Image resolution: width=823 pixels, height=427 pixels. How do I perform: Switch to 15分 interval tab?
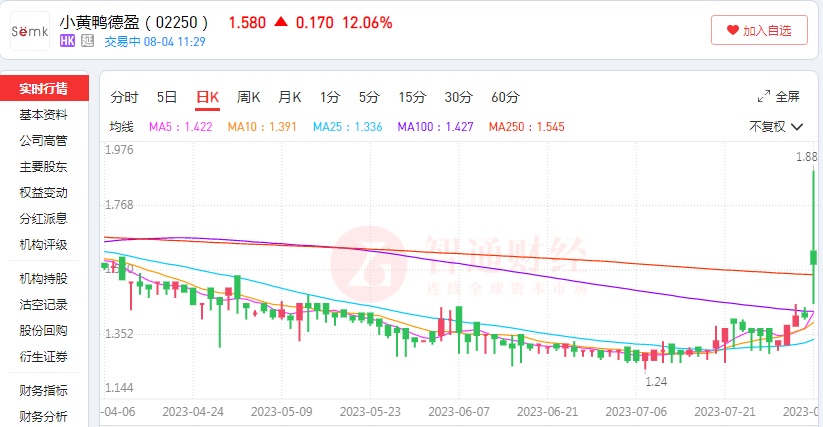pyautogui.click(x=412, y=97)
